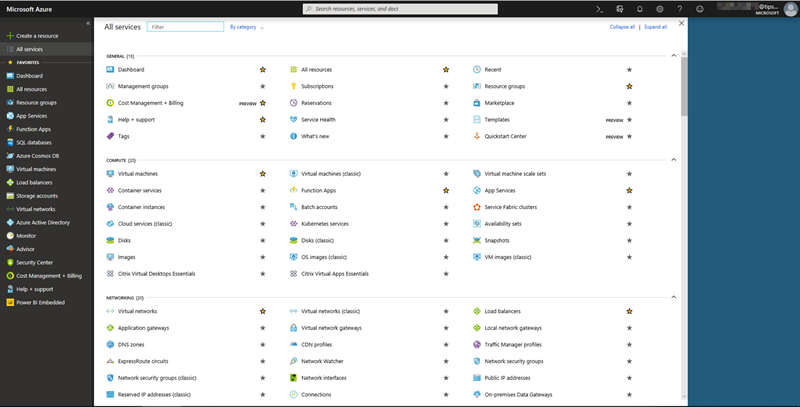Collapse the Compute section chevron
Screen dimensions: 800x407
click(673, 160)
